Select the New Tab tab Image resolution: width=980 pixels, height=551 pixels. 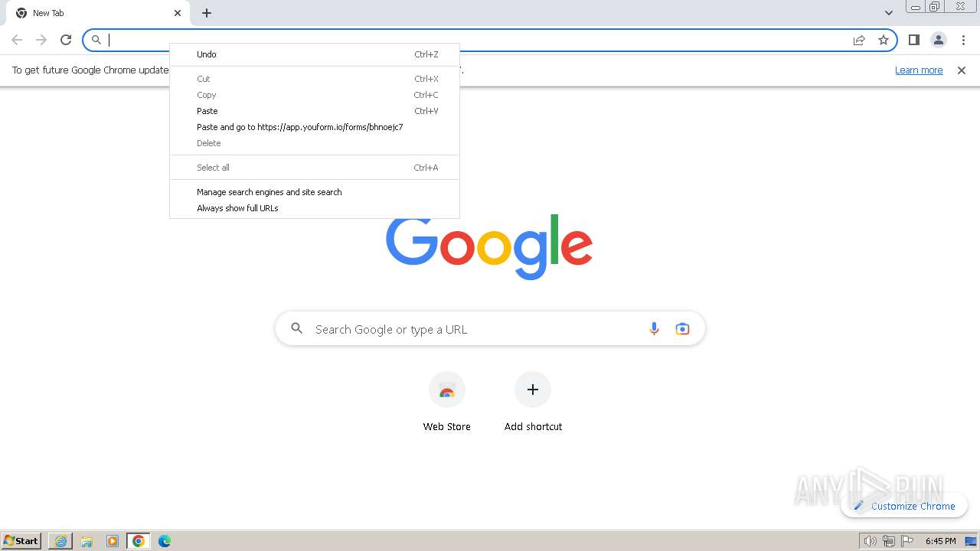100,13
